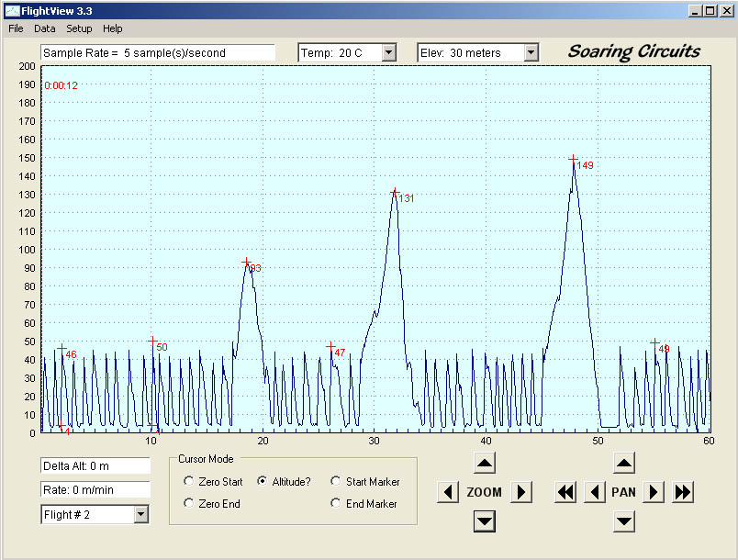
Task: Click the Zoom down arrow button
Action: tap(485, 521)
